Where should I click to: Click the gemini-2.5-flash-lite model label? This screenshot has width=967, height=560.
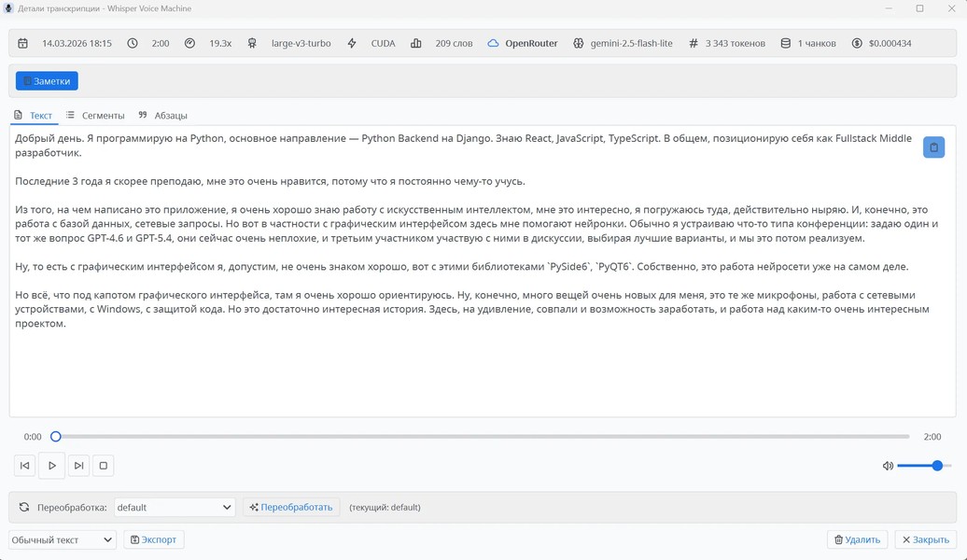click(632, 43)
